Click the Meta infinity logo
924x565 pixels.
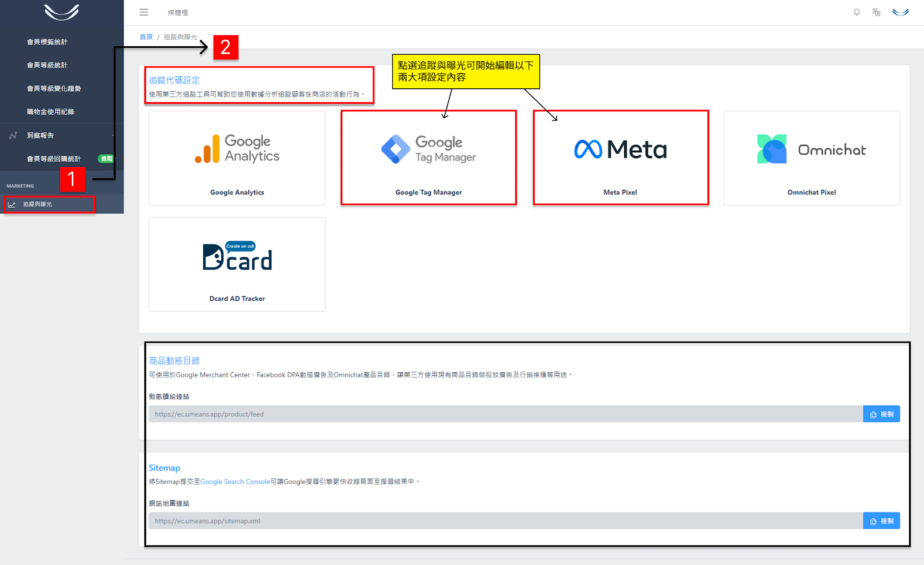588,149
